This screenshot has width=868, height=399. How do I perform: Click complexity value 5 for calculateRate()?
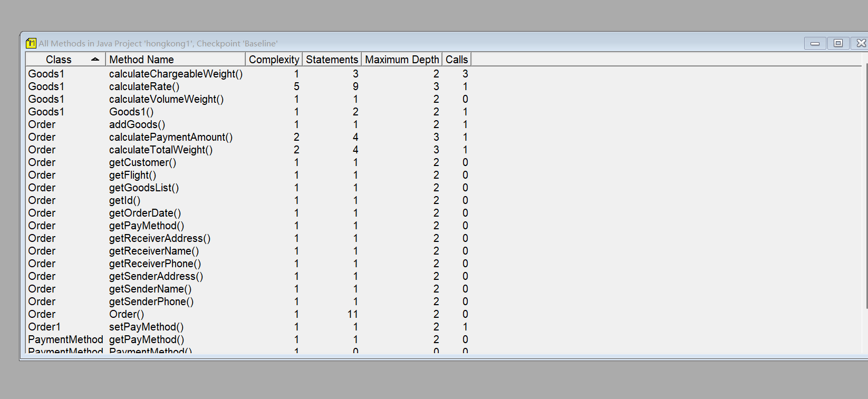[296, 86]
